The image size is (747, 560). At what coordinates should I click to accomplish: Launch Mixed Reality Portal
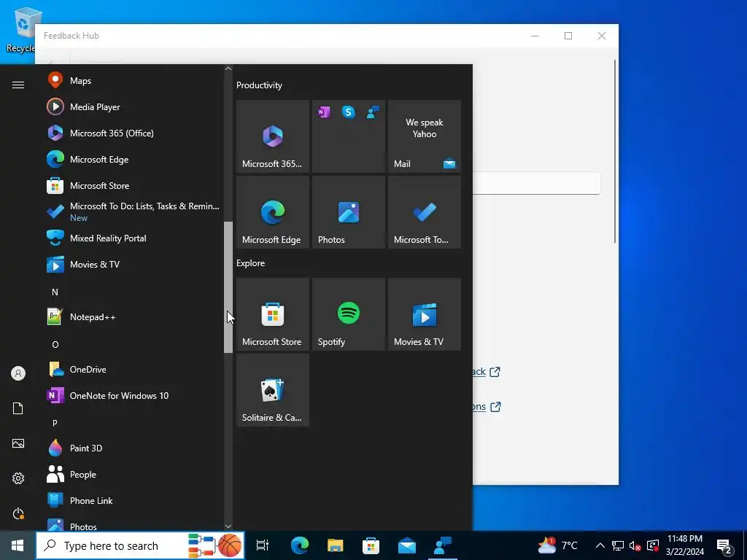point(132,238)
